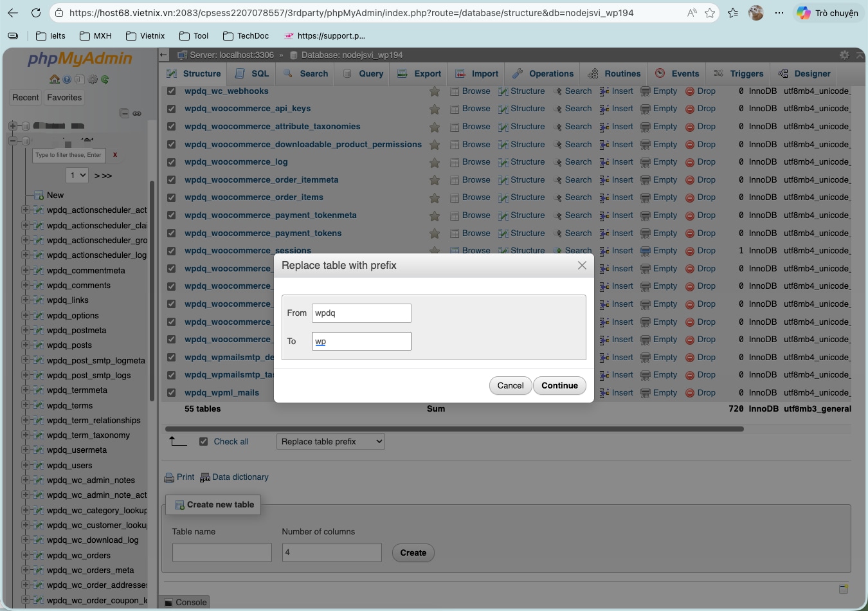
Task: Switch to the Triggers tab
Action: [x=739, y=74]
